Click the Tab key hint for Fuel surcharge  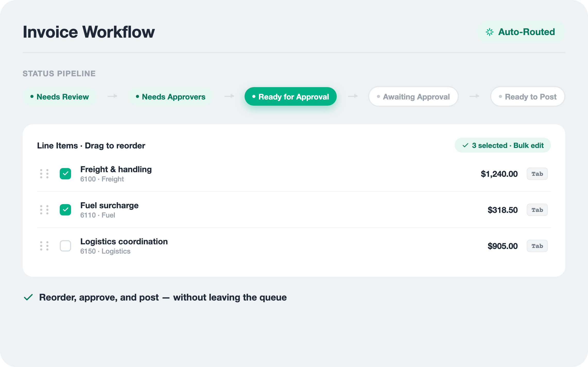click(x=537, y=210)
